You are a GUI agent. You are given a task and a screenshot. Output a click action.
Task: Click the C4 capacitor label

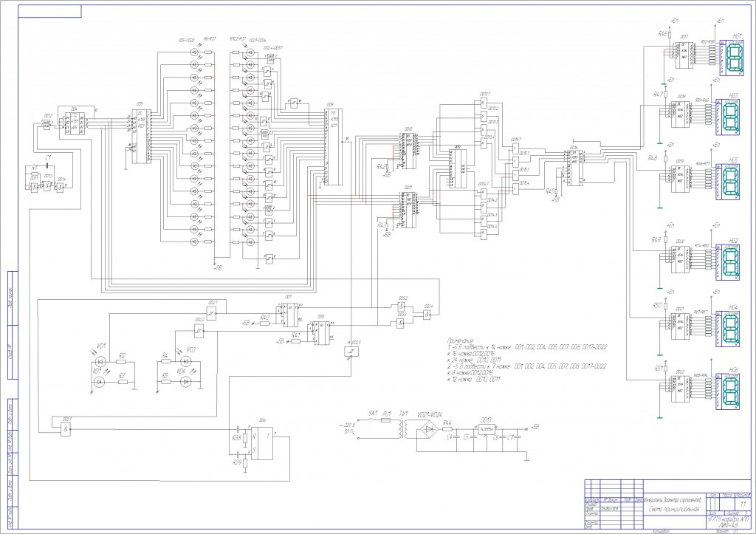(x=450, y=437)
